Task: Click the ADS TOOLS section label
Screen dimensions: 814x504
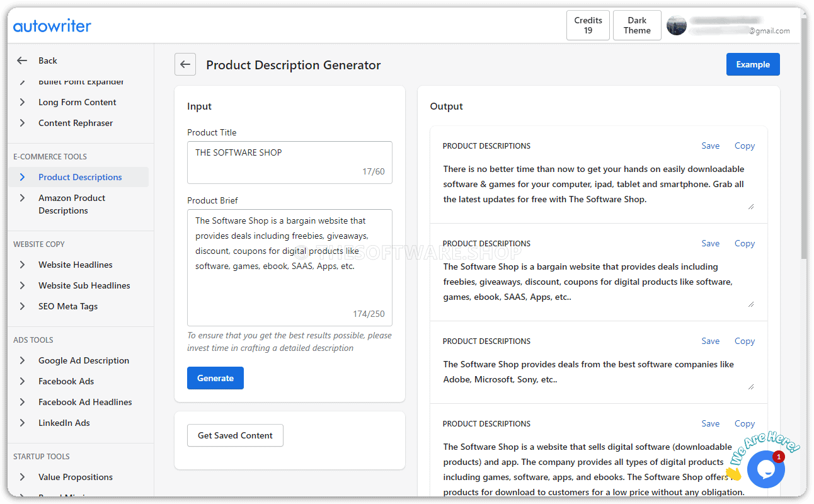Action: (33, 340)
